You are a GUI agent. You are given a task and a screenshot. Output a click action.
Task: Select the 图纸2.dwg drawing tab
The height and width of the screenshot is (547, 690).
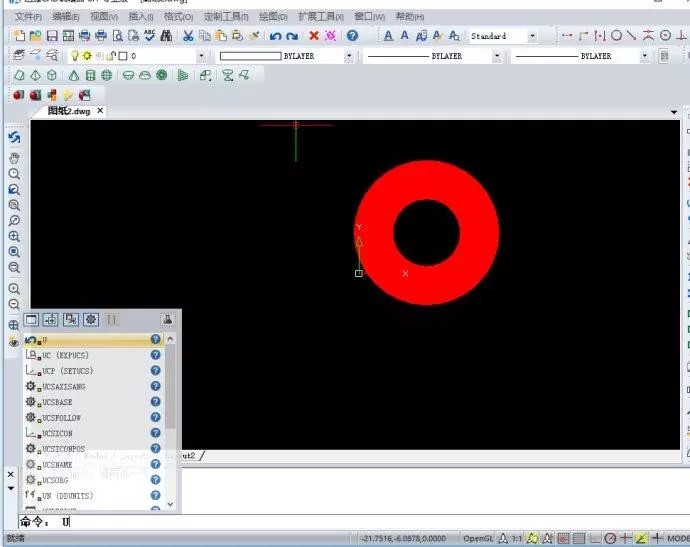point(69,111)
